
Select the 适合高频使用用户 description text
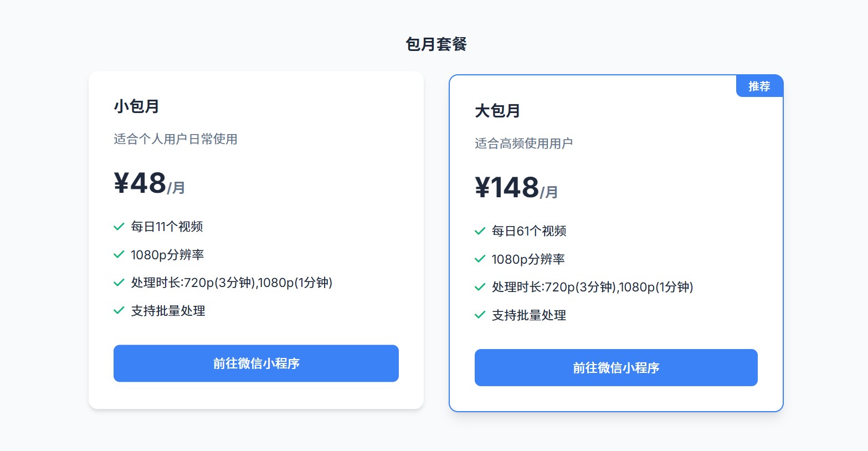pyautogui.click(x=523, y=143)
